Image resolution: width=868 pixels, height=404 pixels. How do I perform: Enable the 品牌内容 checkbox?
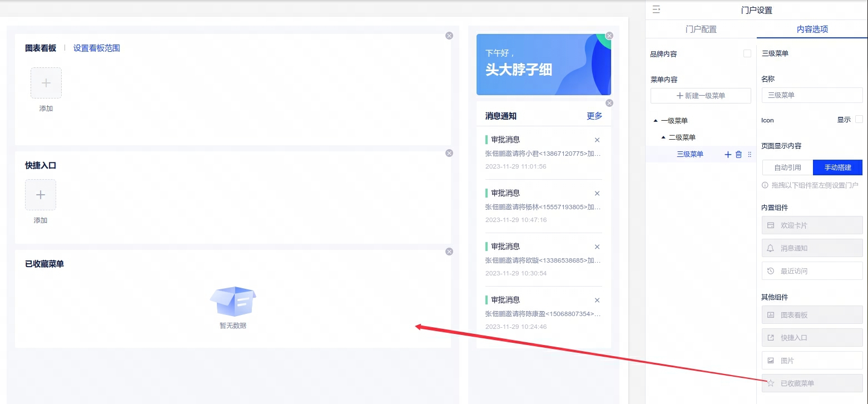[x=747, y=53]
